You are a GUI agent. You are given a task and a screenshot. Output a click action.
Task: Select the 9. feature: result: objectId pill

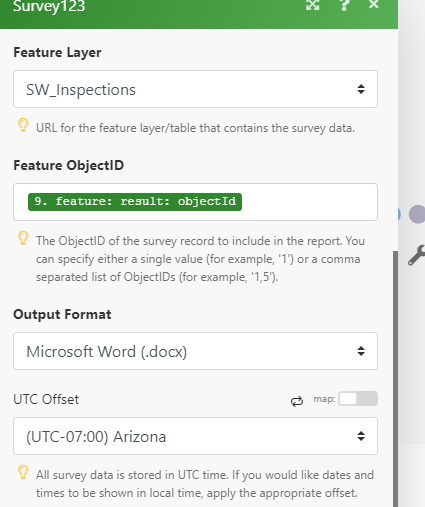(135, 202)
